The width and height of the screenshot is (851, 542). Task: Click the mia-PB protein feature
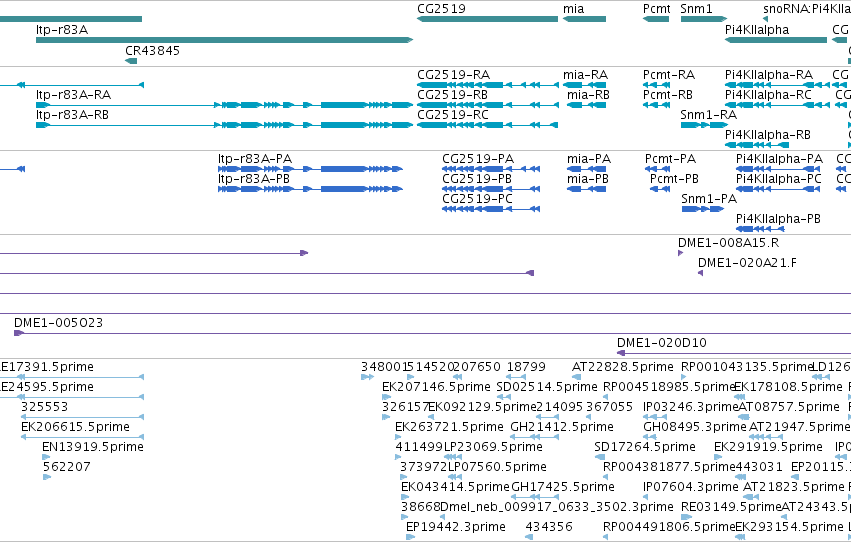[586, 189]
